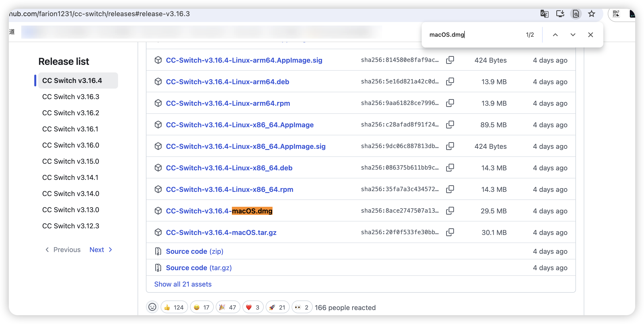Close the find-in-page bar

[591, 35]
